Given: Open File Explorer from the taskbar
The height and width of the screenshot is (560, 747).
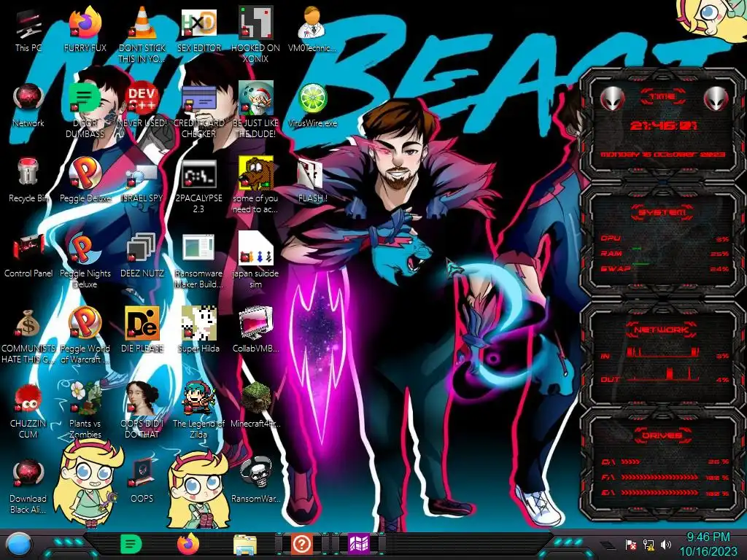Looking at the screenshot, I should coord(245,545).
